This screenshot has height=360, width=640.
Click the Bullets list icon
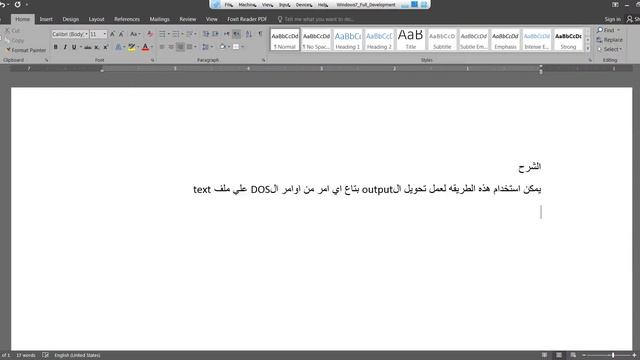pos(162,34)
